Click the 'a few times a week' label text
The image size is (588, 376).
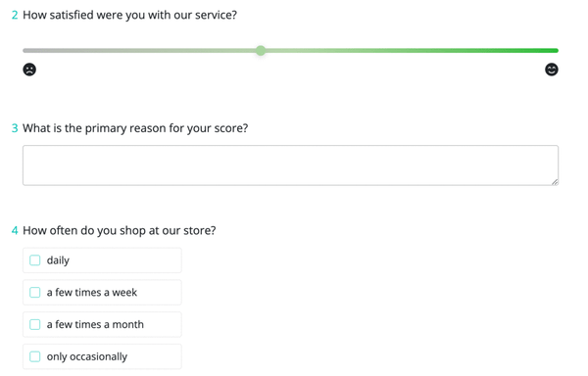click(91, 292)
